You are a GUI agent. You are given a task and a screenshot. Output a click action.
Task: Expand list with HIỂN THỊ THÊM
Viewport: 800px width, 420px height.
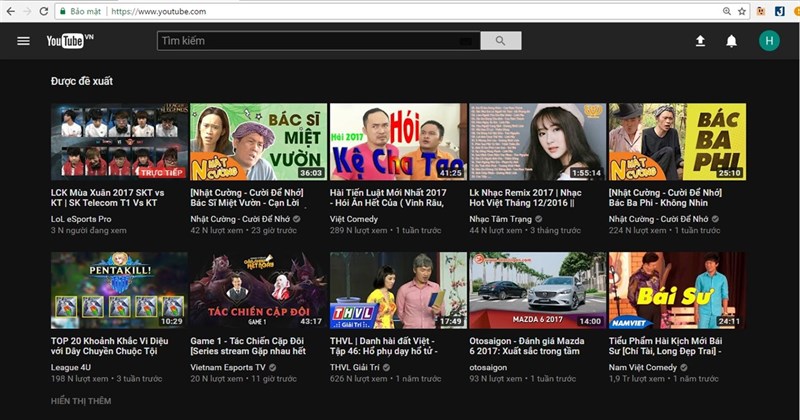tap(81, 401)
